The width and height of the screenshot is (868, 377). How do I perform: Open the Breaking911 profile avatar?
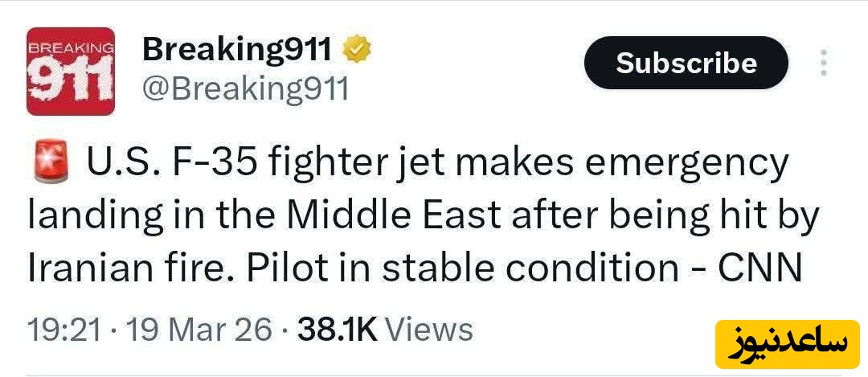71,72
